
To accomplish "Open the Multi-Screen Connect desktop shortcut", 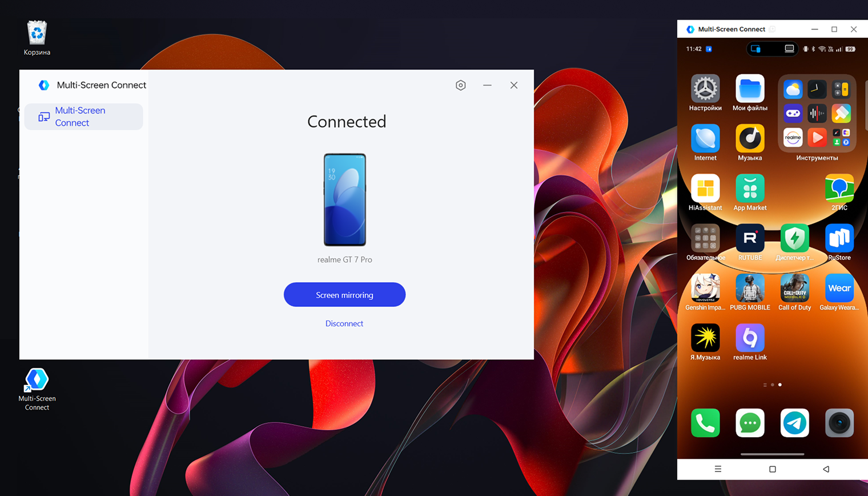I will pos(37,390).
